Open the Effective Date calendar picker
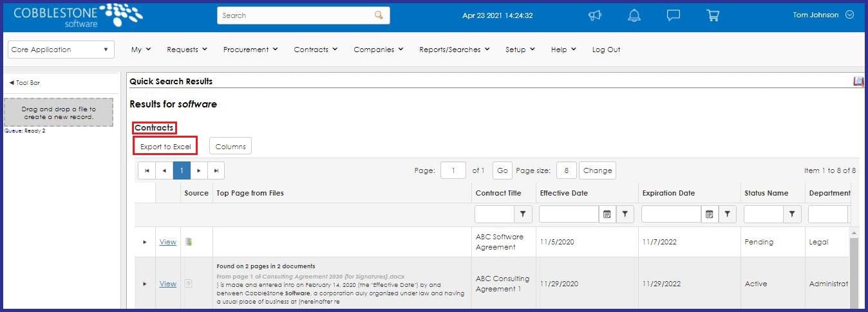 (x=607, y=214)
